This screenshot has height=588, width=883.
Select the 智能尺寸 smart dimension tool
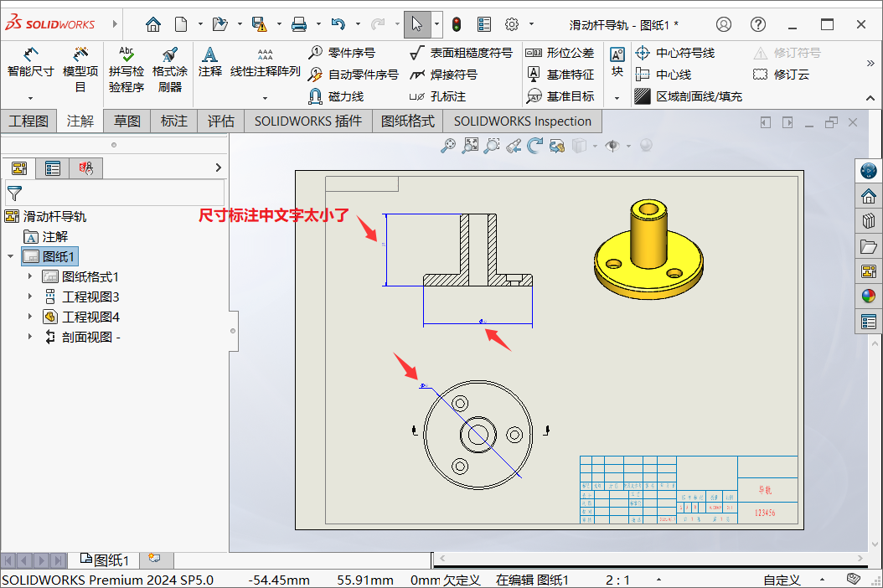(30, 63)
